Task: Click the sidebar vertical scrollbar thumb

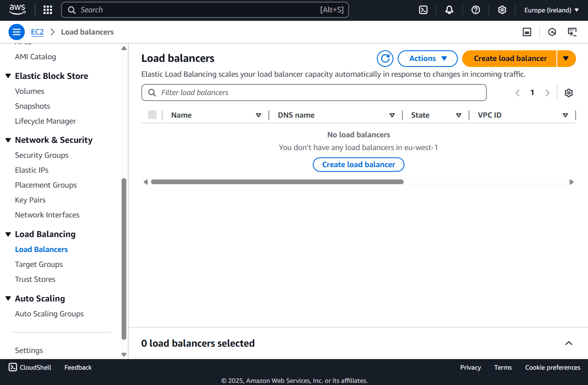Action: (124, 259)
